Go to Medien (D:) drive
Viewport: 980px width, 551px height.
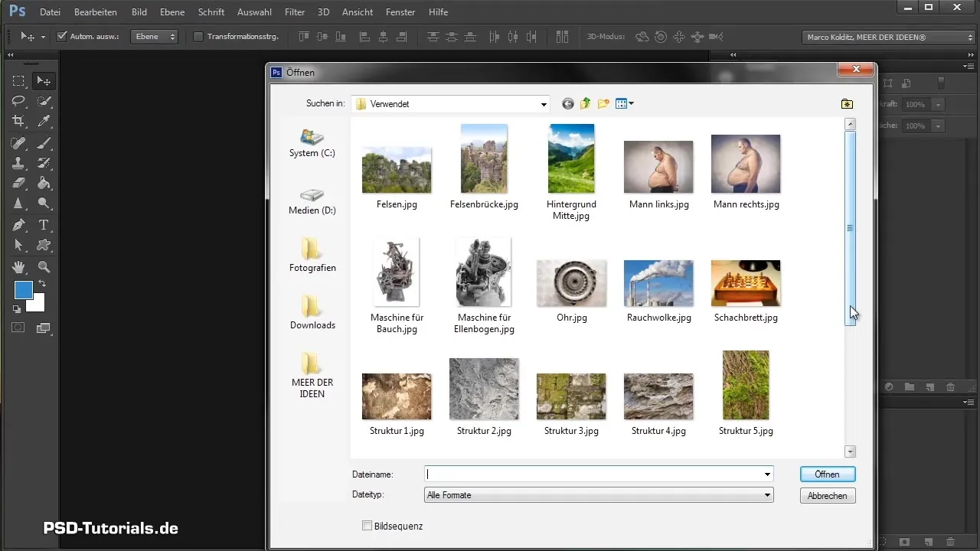click(312, 201)
